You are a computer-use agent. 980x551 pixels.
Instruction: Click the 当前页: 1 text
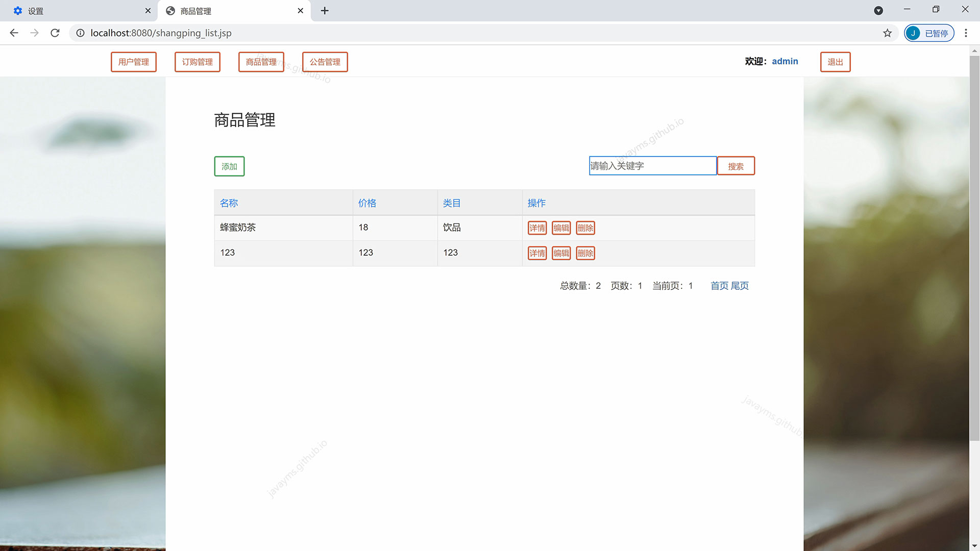tap(673, 286)
